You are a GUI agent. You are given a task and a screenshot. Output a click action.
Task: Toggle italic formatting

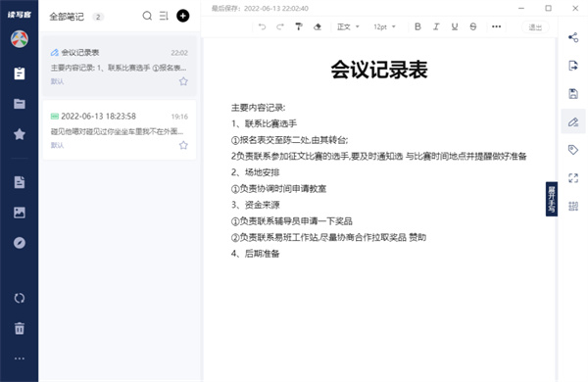(x=436, y=26)
